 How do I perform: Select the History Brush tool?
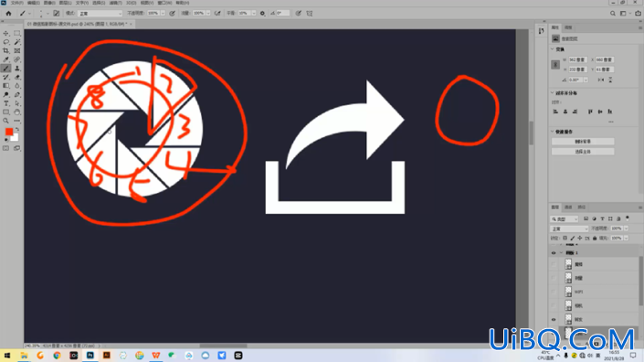coord(5,78)
